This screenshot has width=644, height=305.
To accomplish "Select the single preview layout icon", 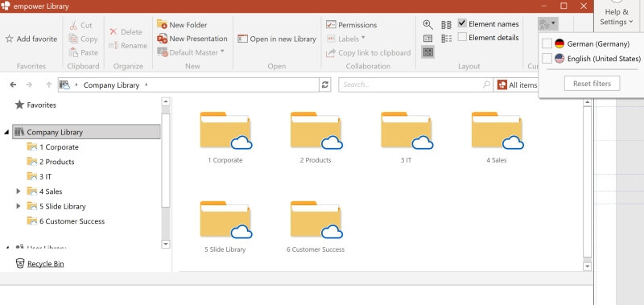I will click(x=427, y=38).
